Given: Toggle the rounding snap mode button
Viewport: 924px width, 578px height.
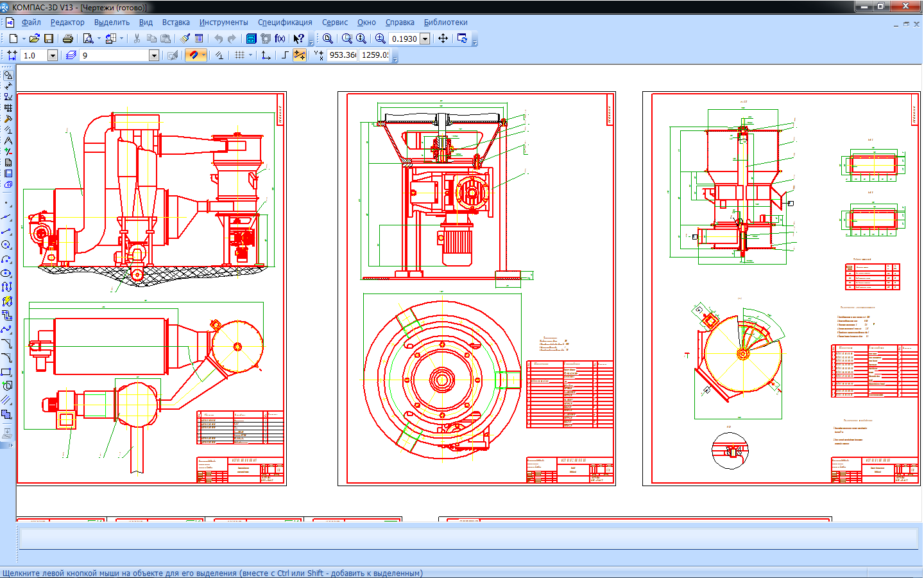Looking at the screenshot, I should 299,55.
